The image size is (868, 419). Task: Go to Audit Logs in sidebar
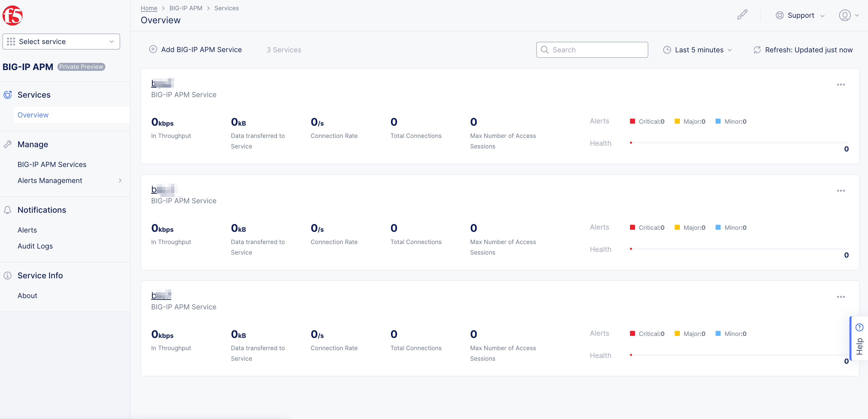[x=35, y=246]
